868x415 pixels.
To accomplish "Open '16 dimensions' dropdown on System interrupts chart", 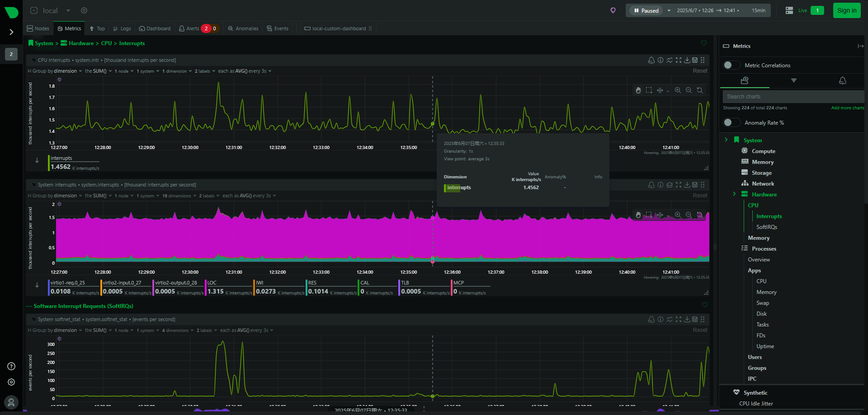I will click(179, 196).
